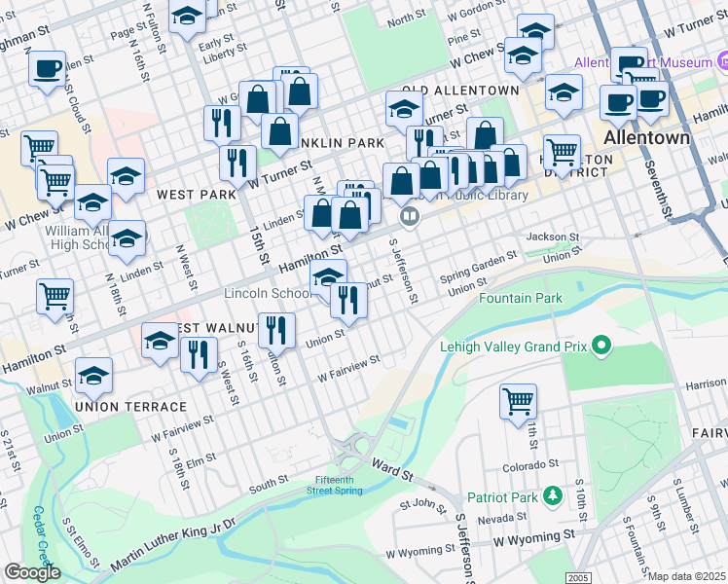Click the Map data ©2025 attribution
Screen dimensions: 728x584
(x=686, y=576)
